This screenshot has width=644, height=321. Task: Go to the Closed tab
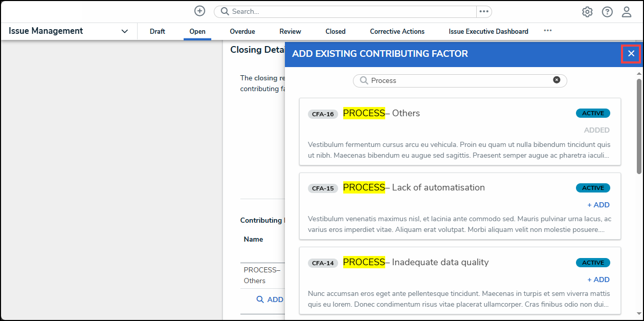tap(336, 31)
